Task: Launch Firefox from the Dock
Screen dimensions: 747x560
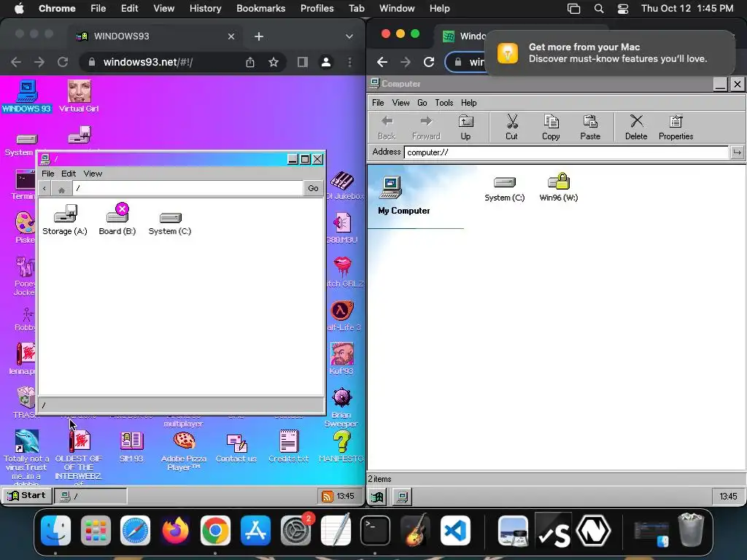Action: (x=175, y=530)
